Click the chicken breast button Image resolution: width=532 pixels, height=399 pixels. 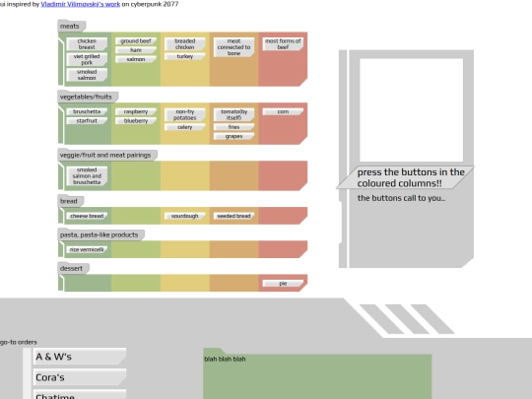(87, 44)
